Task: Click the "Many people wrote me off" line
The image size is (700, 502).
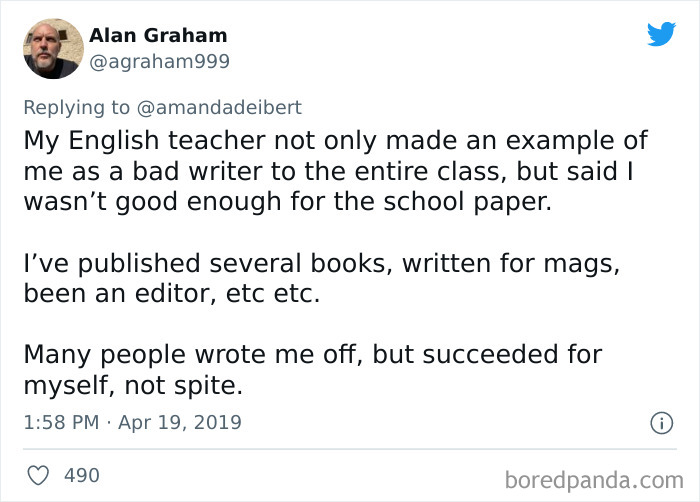Action: (x=200, y=355)
